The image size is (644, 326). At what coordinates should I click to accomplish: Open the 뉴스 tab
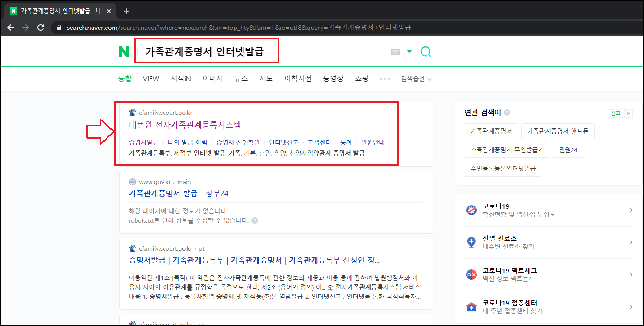(241, 79)
